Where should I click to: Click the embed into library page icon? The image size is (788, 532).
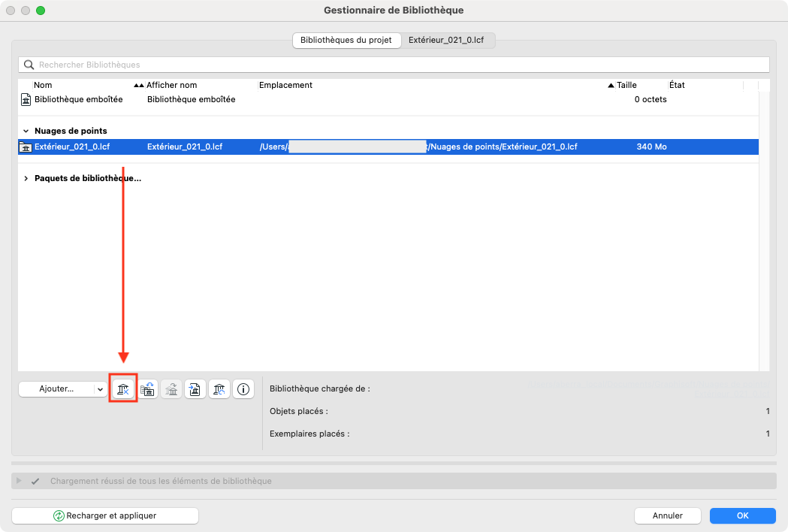coord(195,389)
